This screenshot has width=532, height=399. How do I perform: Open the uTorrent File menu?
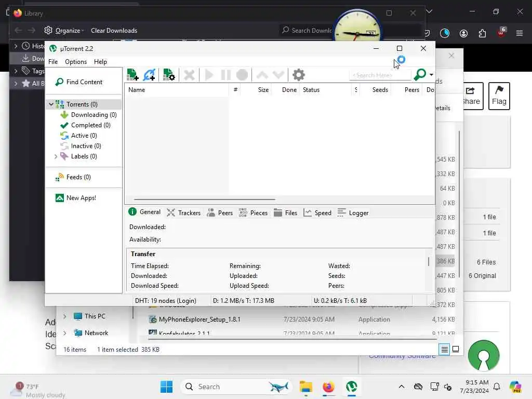pyautogui.click(x=53, y=62)
